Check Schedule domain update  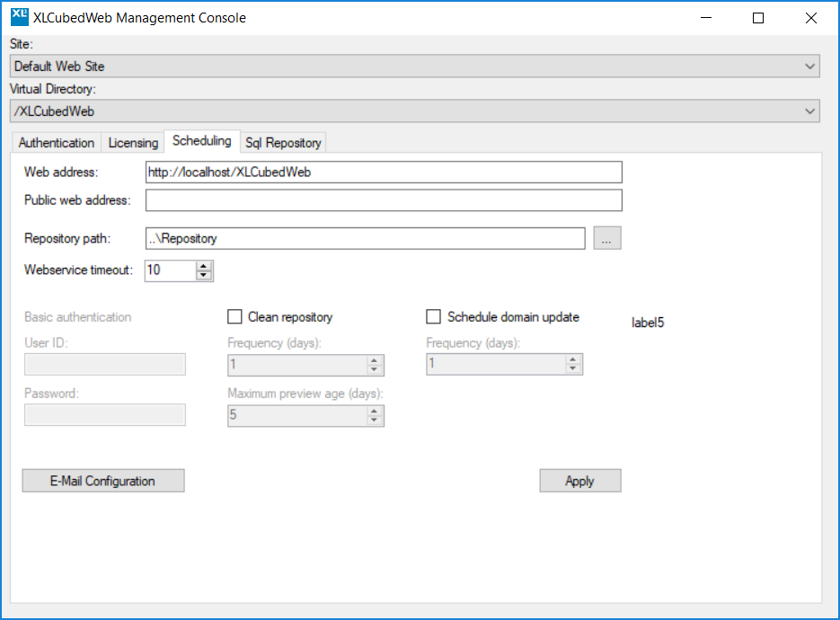(433, 316)
